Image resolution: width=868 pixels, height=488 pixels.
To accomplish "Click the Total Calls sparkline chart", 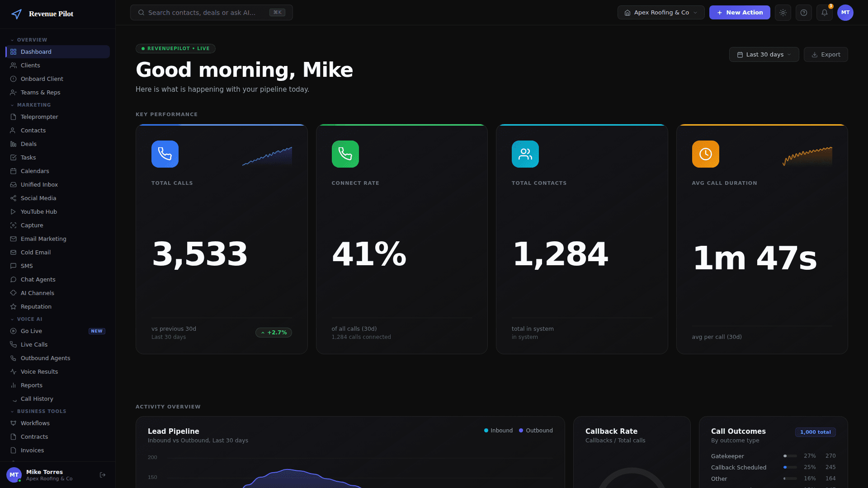I will (267, 156).
